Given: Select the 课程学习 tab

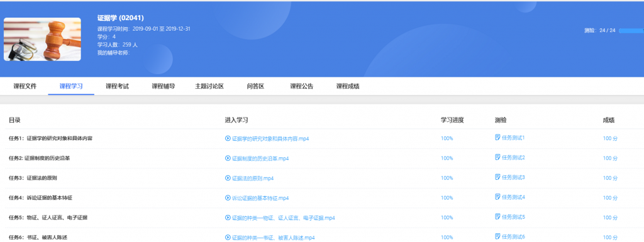Looking at the screenshot, I should [71, 86].
